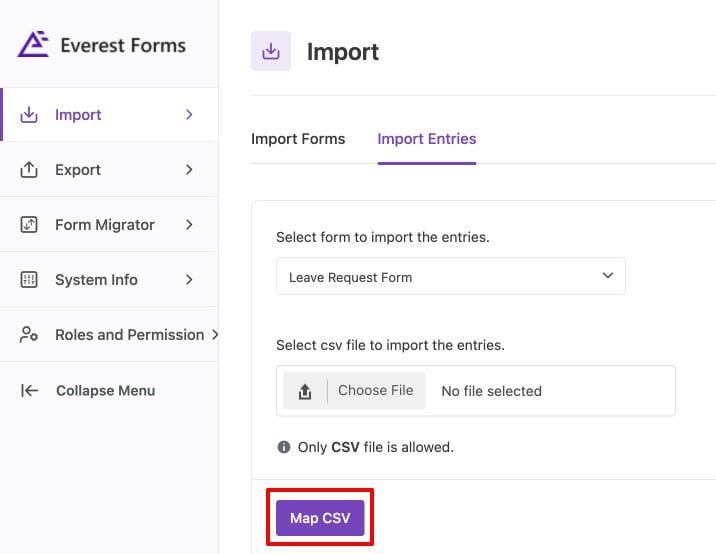Click the Everest Forms title text
Image resolution: width=716 pixels, height=554 pixels.
pos(123,46)
